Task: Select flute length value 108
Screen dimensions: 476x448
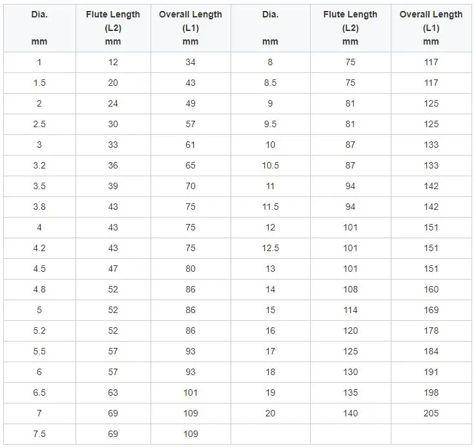Action: pos(350,289)
